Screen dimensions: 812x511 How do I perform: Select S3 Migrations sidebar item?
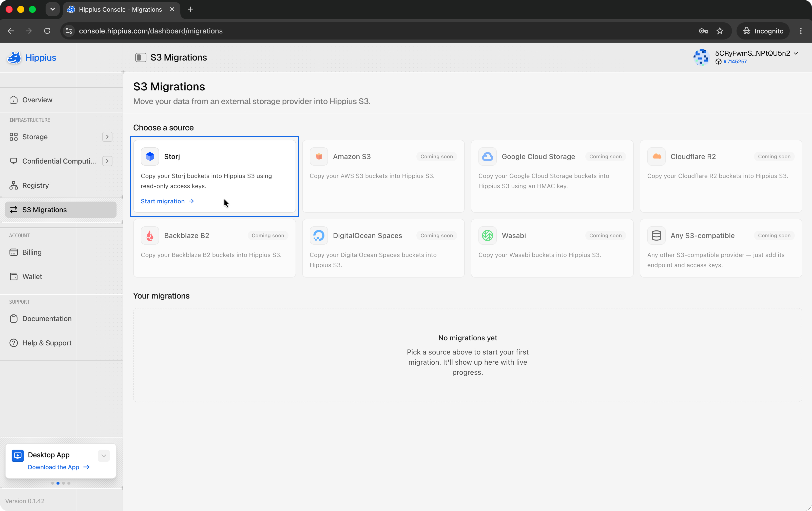tap(61, 210)
